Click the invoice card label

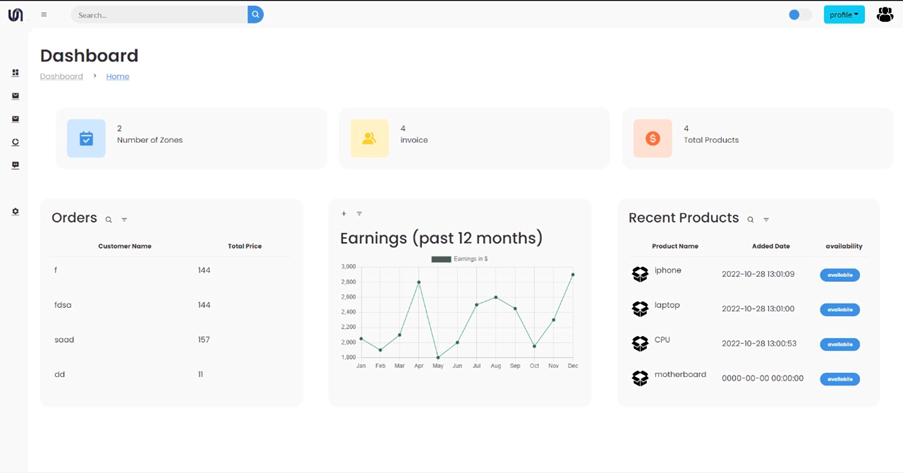coord(414,140)
